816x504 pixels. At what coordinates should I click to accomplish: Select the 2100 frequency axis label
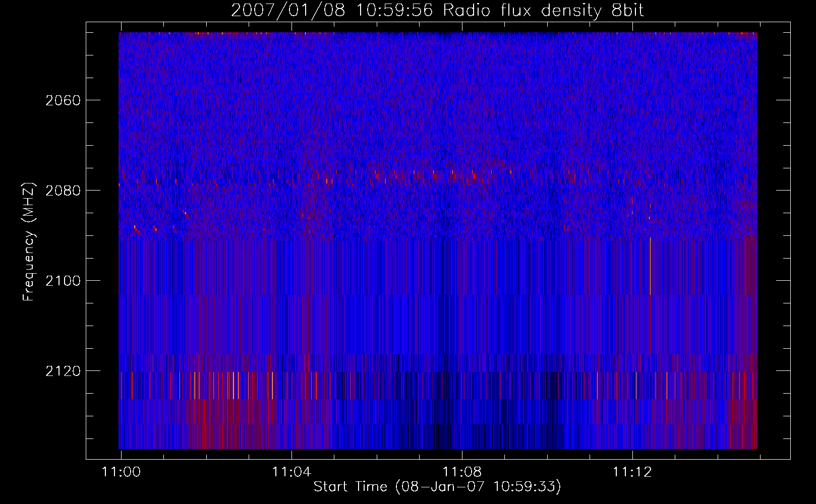(x=63, y=281)
